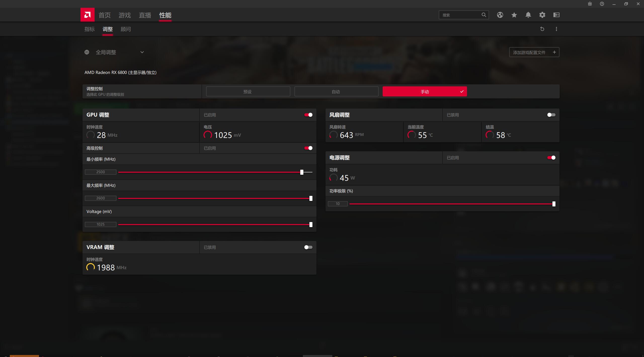Click the AMD logo home icon
Screen dimensions: 644x357
click(x=87, y=15)
